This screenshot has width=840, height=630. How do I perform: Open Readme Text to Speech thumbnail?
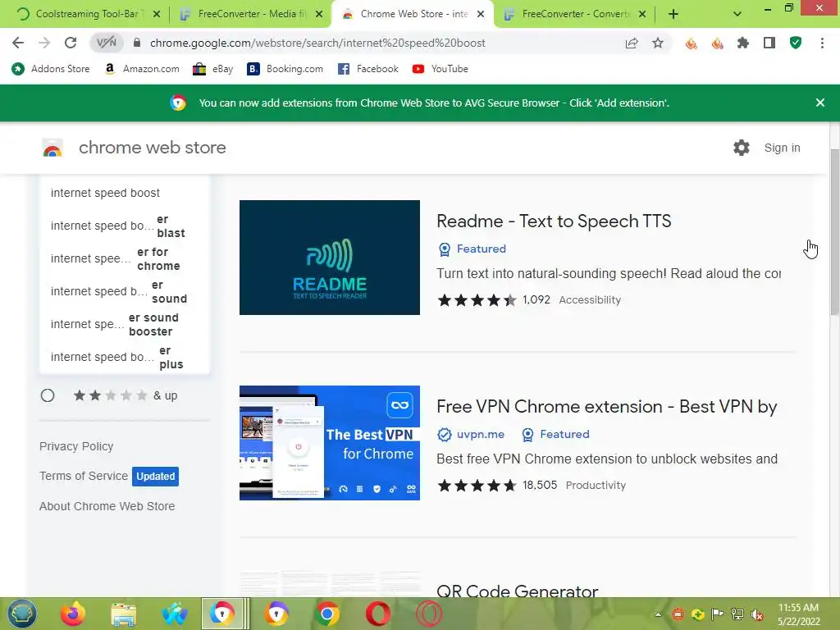click(x=330, y=258)
